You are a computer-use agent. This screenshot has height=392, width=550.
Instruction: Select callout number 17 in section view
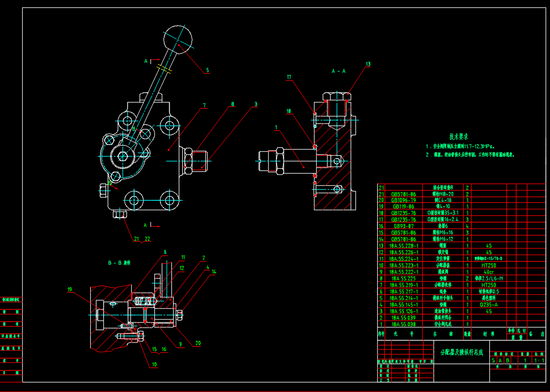pyautogui.click(x=289, y=77)
